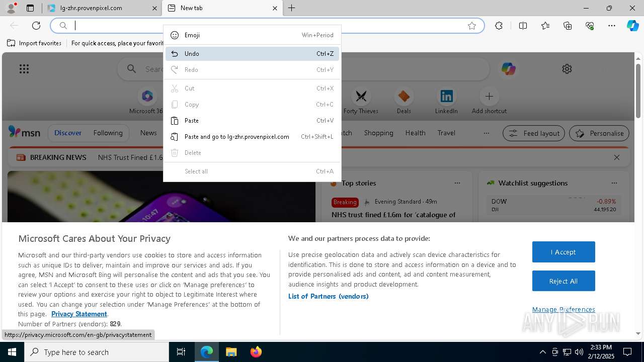Open the Travel category

(446, 133)
